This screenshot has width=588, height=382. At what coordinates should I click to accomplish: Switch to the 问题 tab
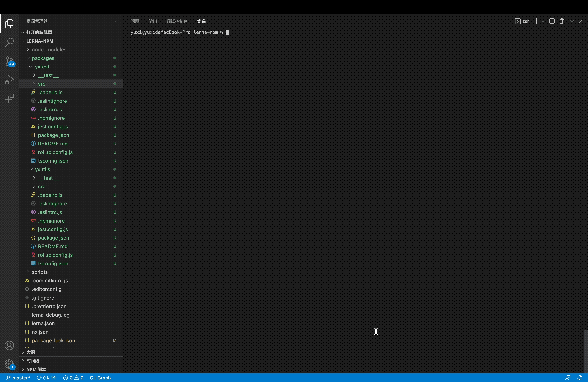(x=135, y=21)
